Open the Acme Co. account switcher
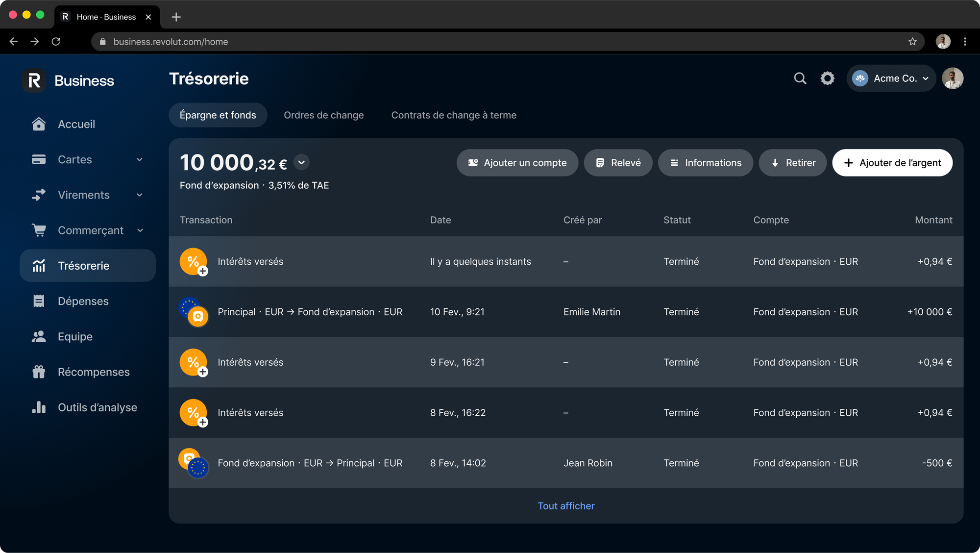Viewport: 980px width, 553px height. (x=891, y=78)
